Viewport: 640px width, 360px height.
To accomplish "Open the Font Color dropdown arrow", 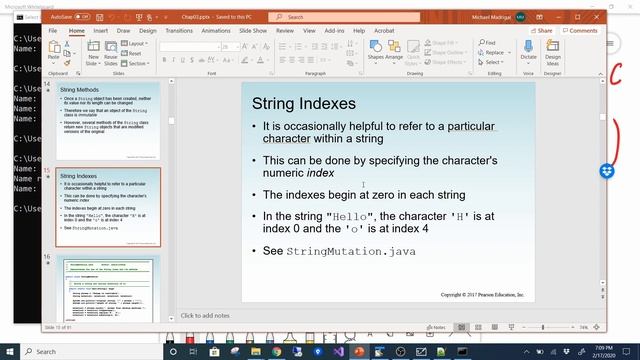I will [x=268, y=60].
